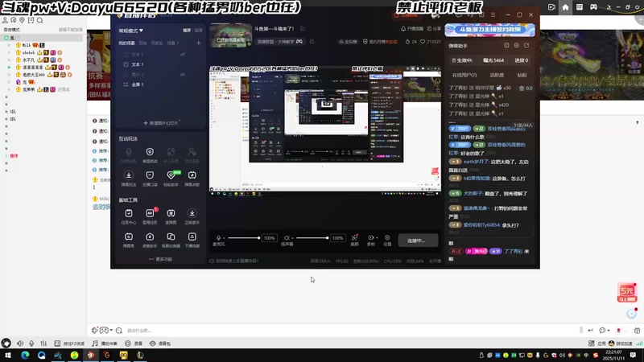Viewport: 644px width, 362px height.
Task: Collapse the root channel in YY tree
Action: (x=6, y=38)
